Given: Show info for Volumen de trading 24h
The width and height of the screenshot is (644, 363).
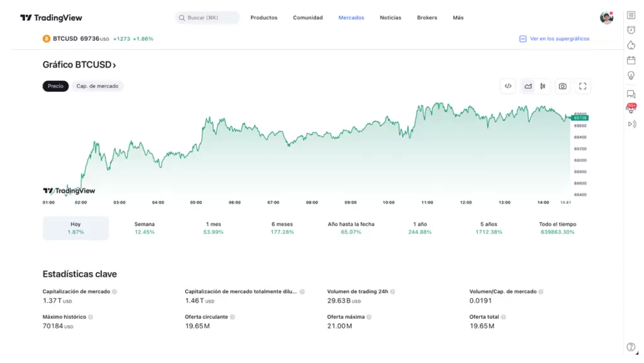Looking at the screenshot, I should (392, 291).
